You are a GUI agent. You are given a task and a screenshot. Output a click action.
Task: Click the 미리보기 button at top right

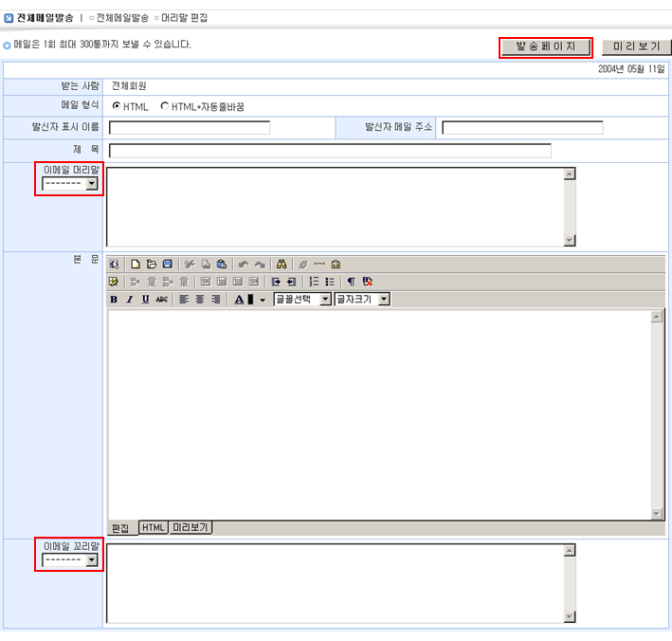[636, 47]
